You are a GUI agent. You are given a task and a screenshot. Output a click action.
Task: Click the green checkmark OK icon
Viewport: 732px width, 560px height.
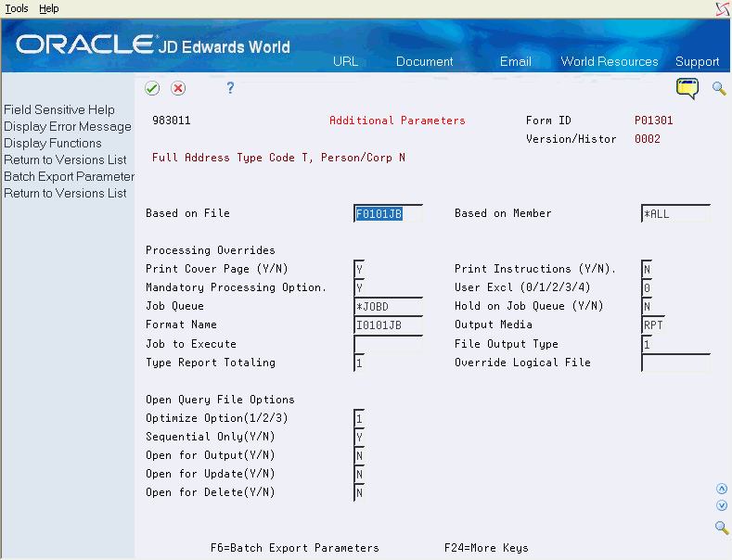[152, 88]
